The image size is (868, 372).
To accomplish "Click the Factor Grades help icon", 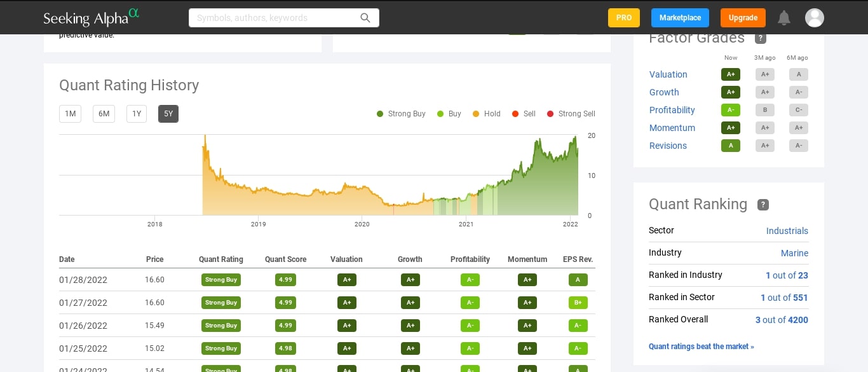I will pos(761,38).
